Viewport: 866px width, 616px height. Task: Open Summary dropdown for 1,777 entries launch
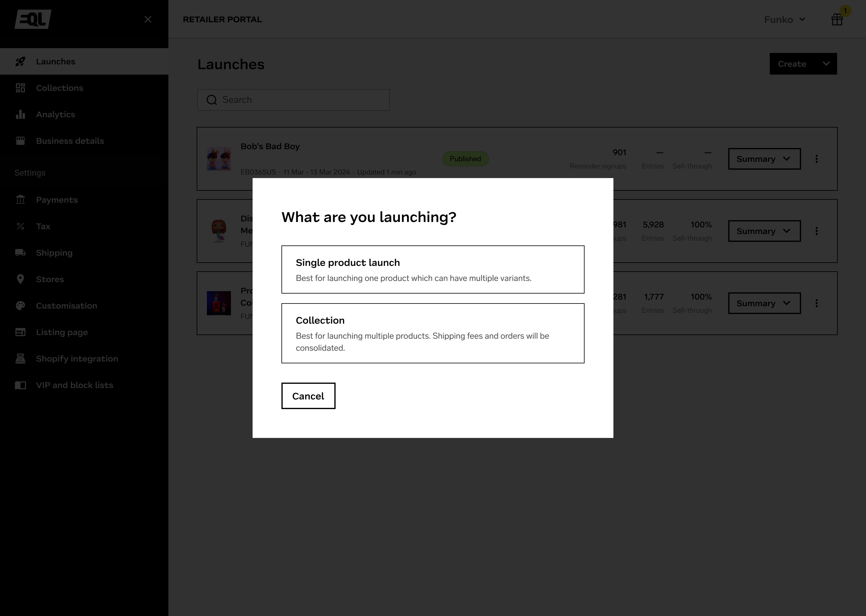coord(764,303)
